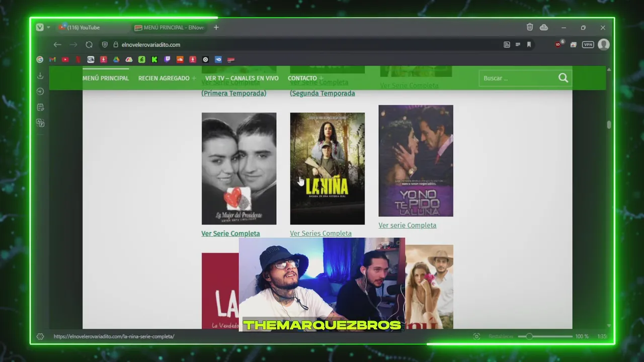Open History panel in side bar

click(40, 92)
